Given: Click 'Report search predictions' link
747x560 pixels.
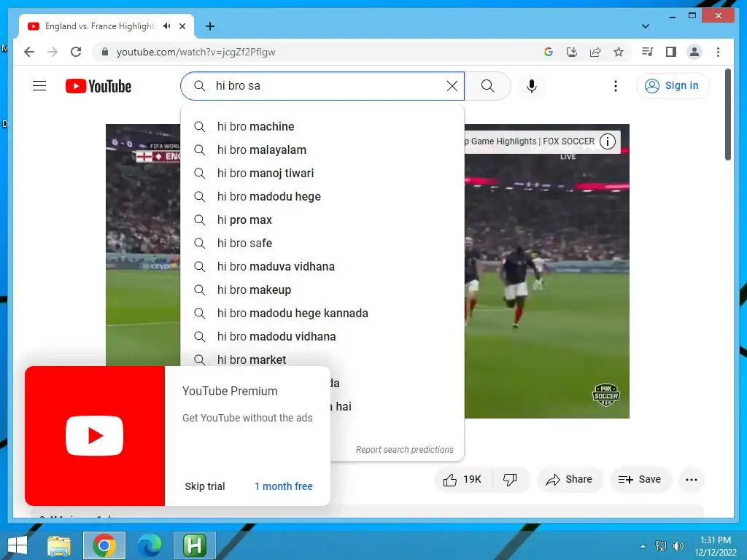Looking at the screenshot, I should pyautogui.click(x=404, y=449).
